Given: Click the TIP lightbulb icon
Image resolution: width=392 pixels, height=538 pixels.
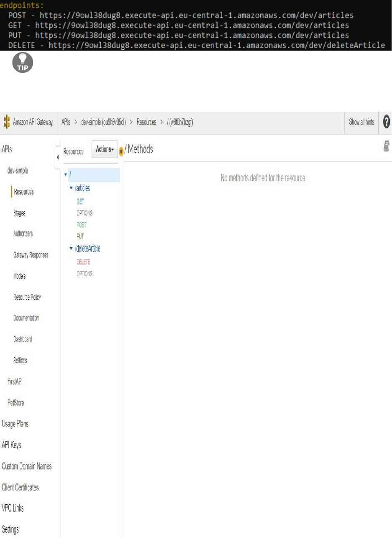Looking at the screenshot, I should [23, 63].
